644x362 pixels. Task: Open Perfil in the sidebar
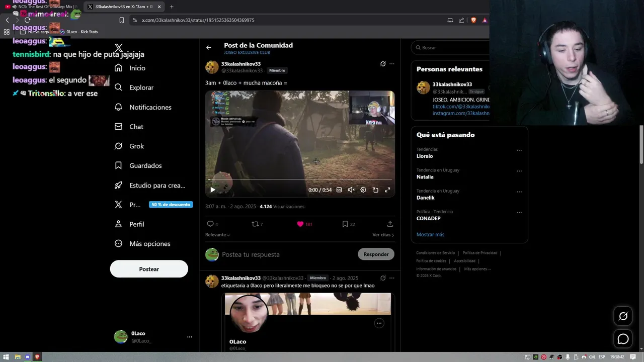pyautogui.click(x=129, y=224)
